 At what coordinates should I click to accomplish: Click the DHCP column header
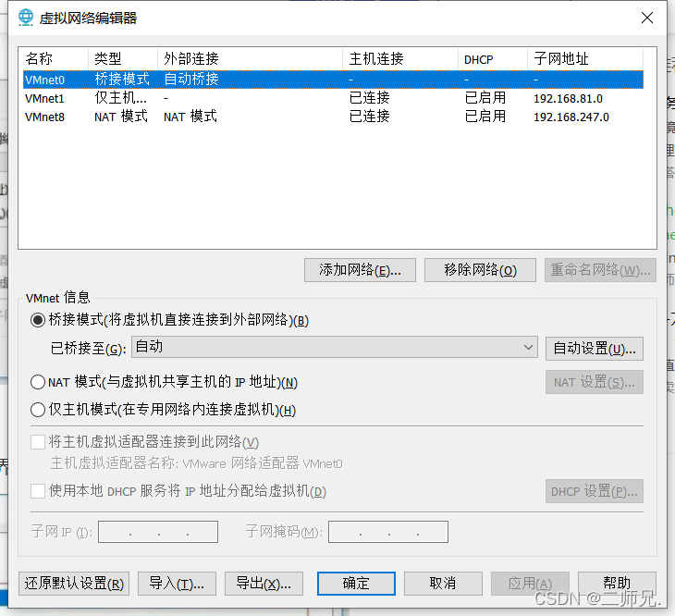click(x=493, y=58)
